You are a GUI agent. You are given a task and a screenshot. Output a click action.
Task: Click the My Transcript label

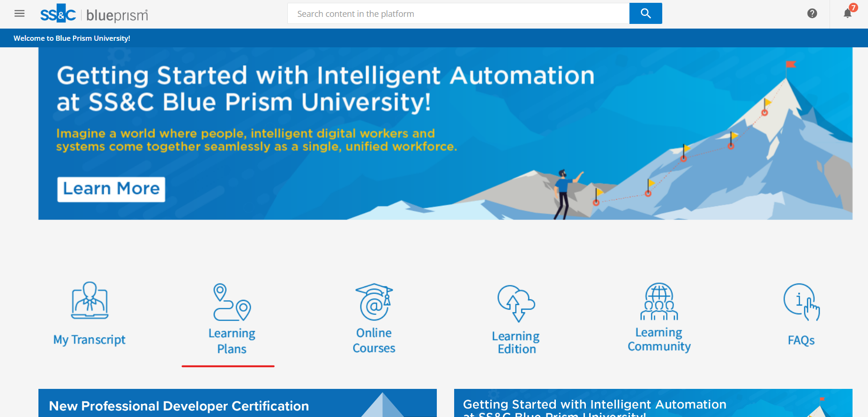tap(90, 340)
